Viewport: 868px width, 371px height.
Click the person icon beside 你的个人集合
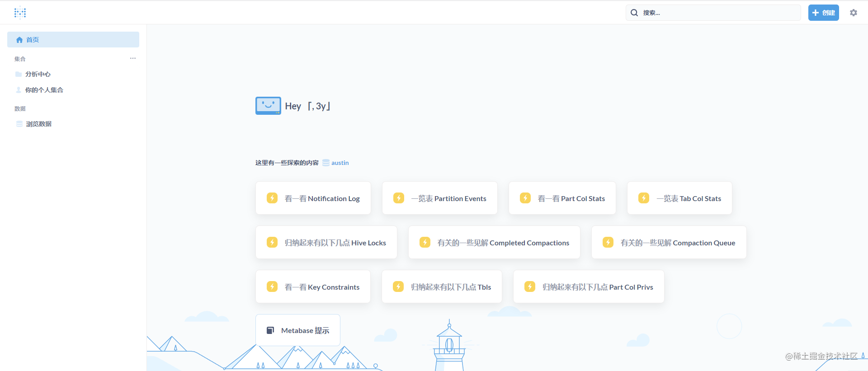coord(19,90)
